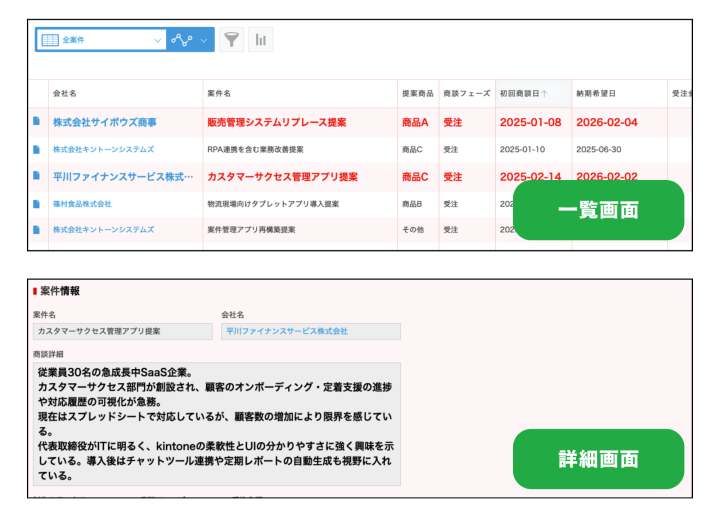Open the filter funnel icon
Screen dimensions: 720x509
232,40
